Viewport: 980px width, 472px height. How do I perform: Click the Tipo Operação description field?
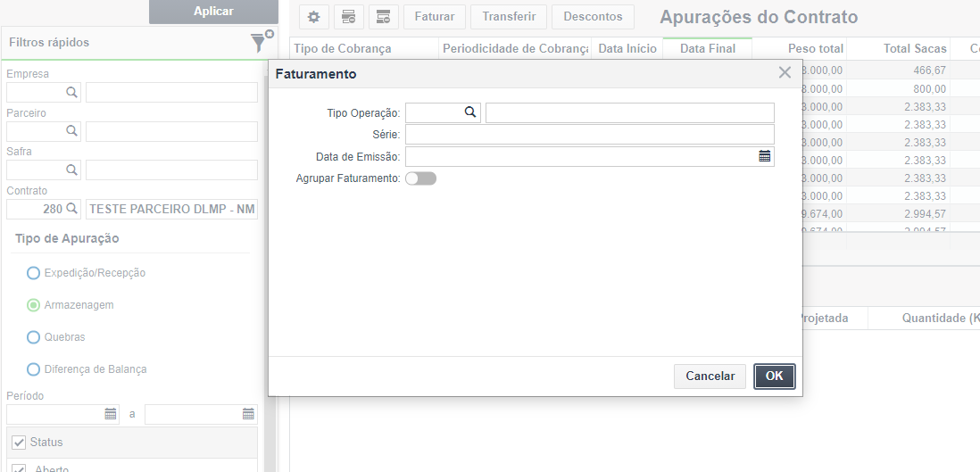(630, 112)
